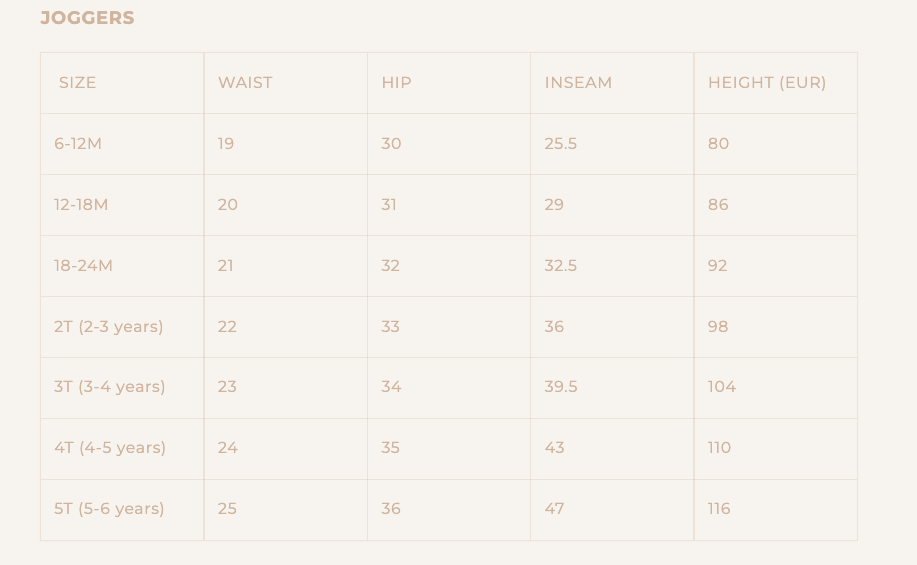The height and width of the screenshot is (565, 917).
Task: Click inseam value 25.5
Action: point(561,144)
